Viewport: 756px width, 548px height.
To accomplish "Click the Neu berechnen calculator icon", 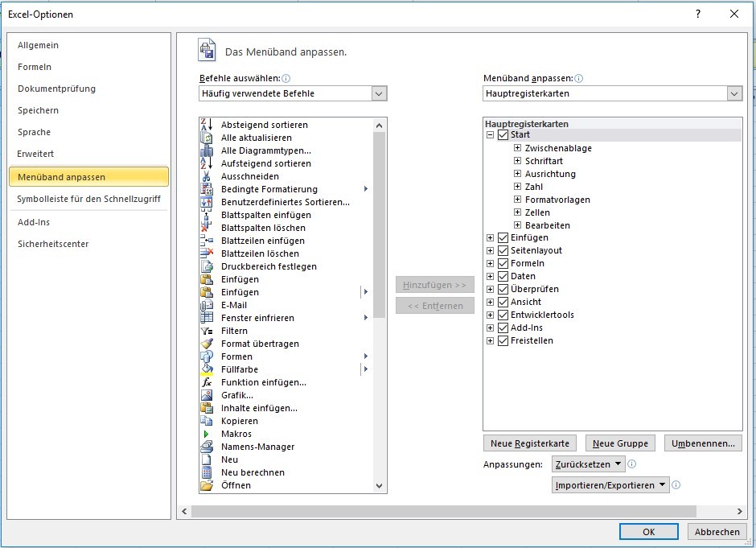I will click(207, 472).
